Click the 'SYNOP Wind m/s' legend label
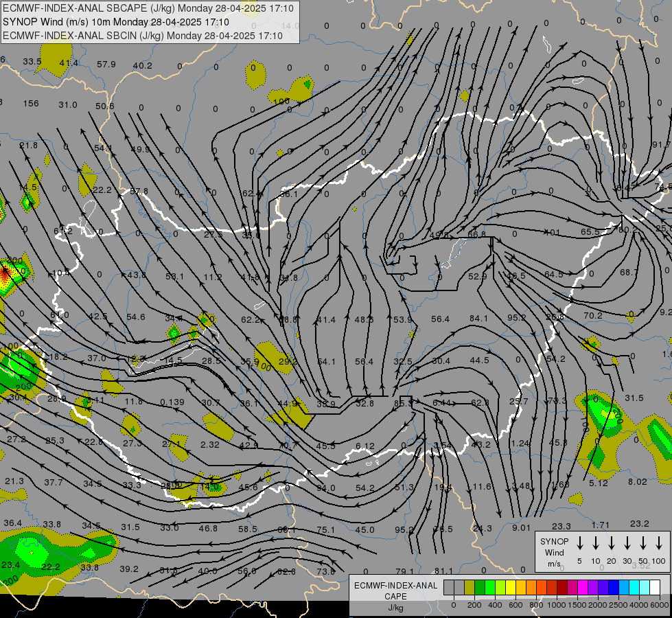Screen dimensions: 672x618 [554, 552]
